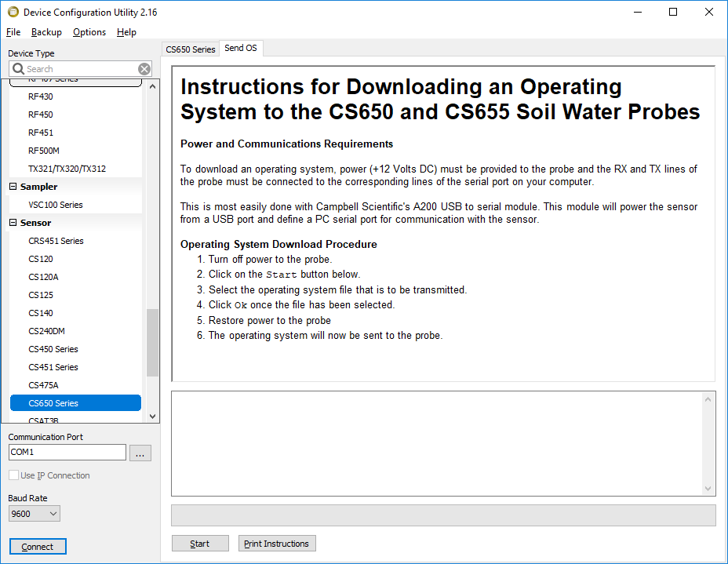Click the Print Instructions button
The height and width of the screenshot is (564, 728).
click(x=276, y=544)
